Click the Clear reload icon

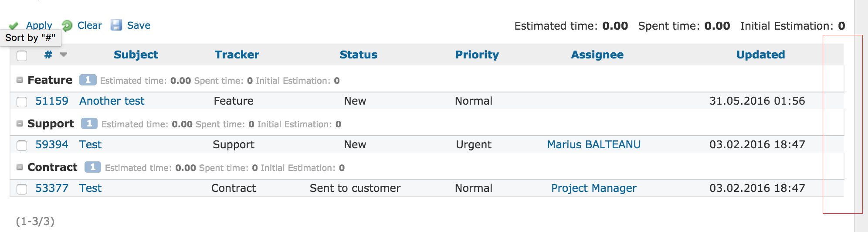point(67,26)
